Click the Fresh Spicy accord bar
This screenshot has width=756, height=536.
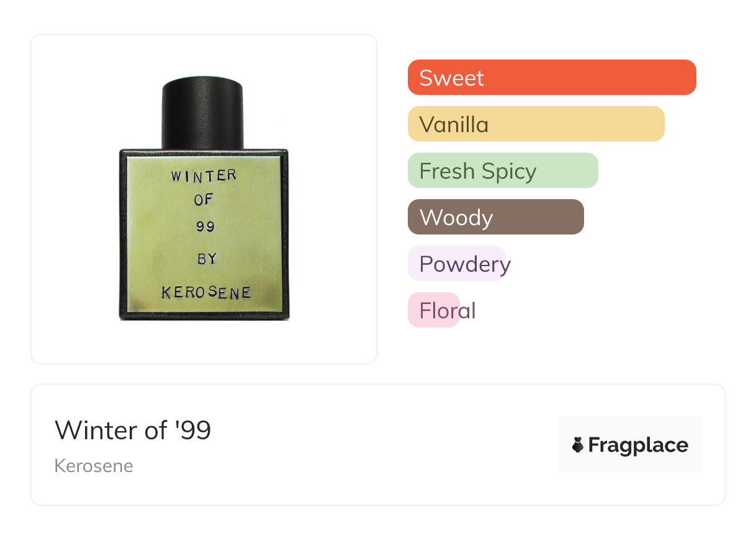coord(502,171)
